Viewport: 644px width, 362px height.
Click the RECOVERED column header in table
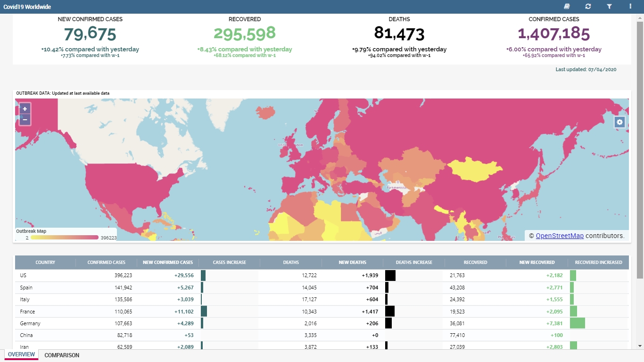click(475, 263)
